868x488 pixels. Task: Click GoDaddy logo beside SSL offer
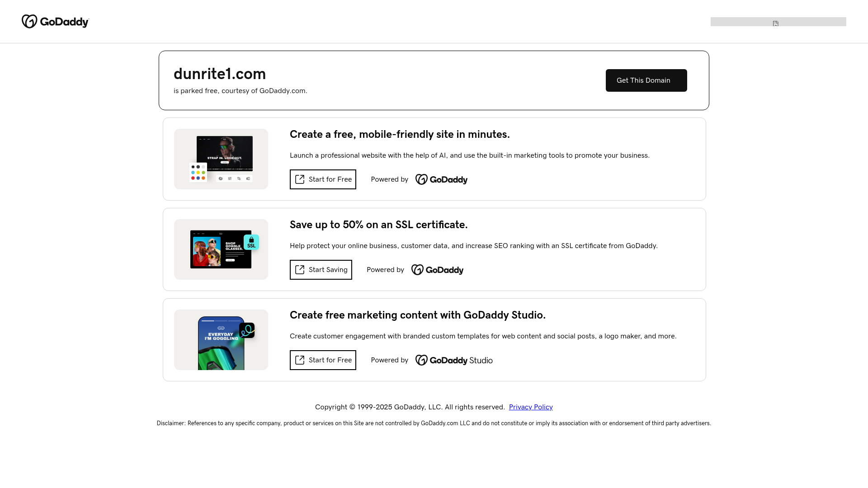point(437,270)
